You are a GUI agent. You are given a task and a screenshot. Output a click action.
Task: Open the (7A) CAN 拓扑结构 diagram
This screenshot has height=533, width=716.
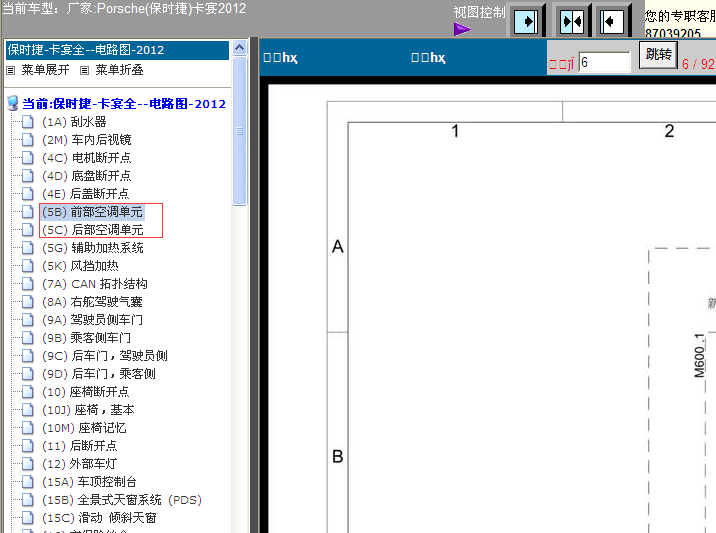(x=95, y=284)
